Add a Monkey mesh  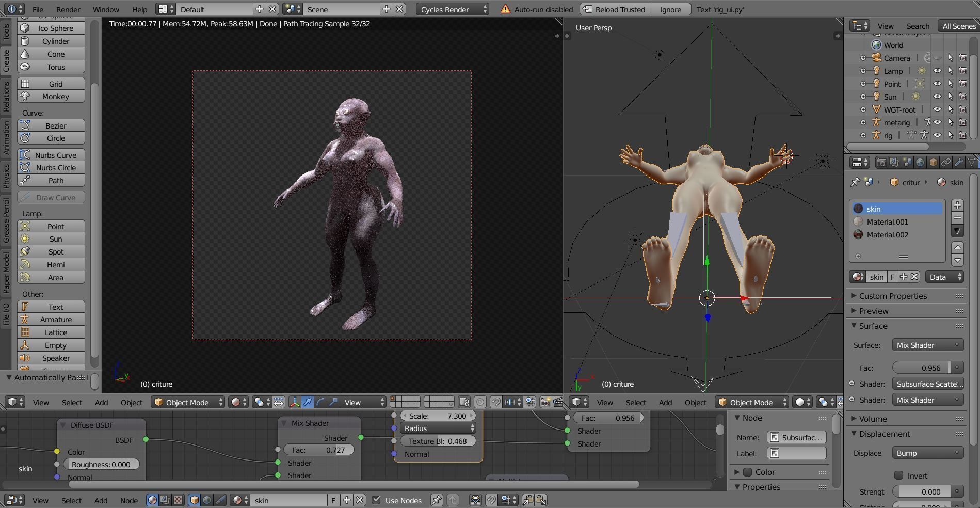[51, 97]
